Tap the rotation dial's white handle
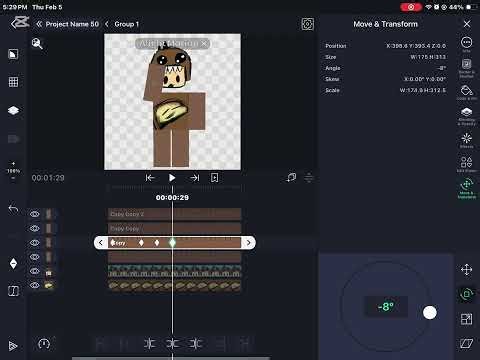 [x=430, y=313]
